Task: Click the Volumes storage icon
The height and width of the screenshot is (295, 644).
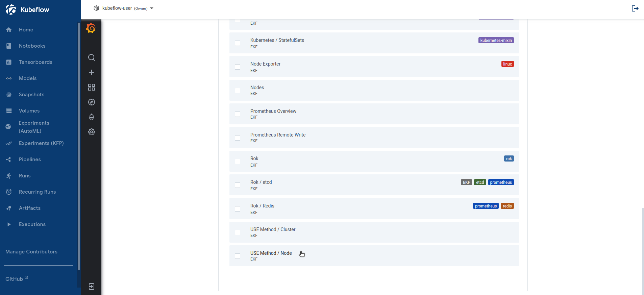Action: point(9,111)
